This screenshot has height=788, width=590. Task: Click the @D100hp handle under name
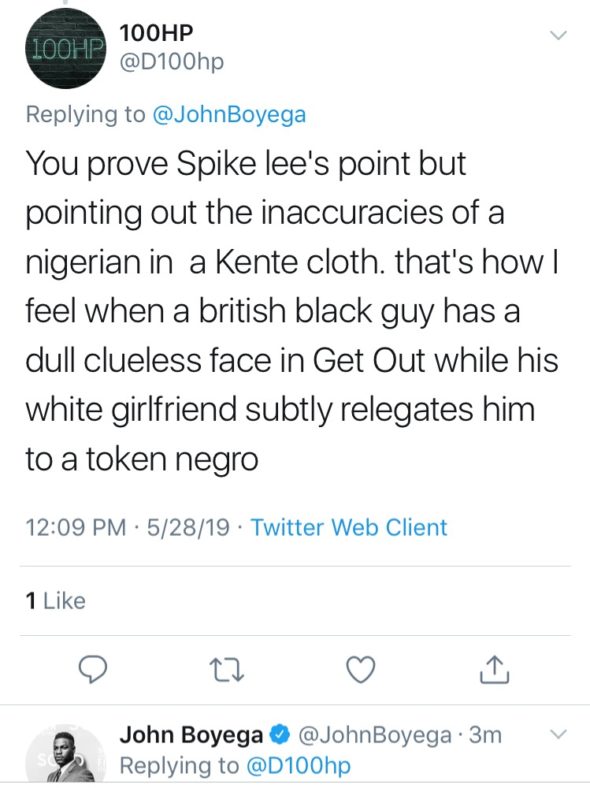171,62
